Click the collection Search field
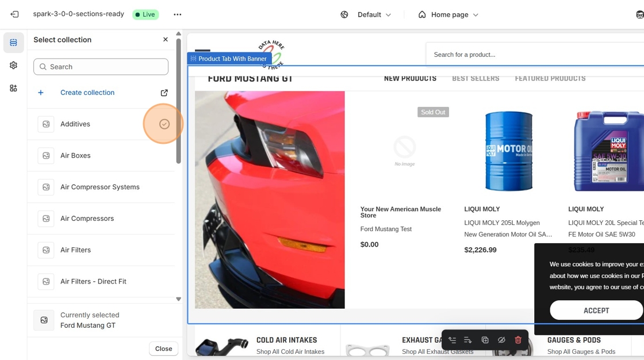The image size is (644, 360). [x=101, y=67]
